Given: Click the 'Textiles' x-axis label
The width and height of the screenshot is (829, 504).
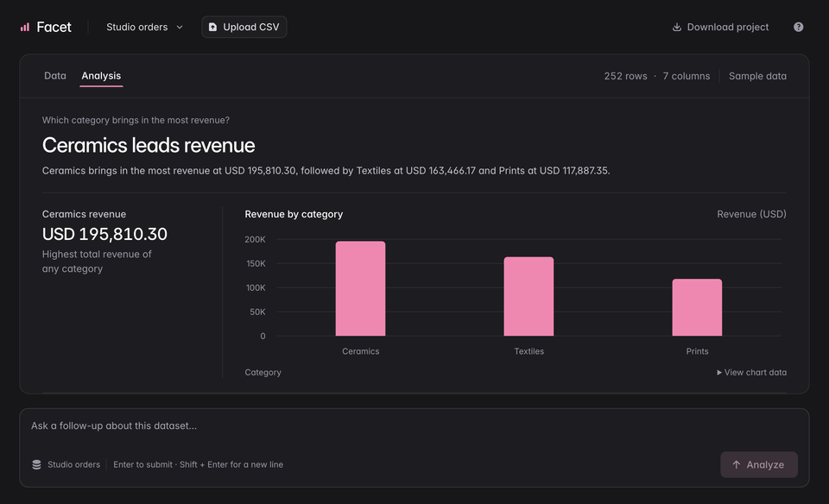Looking at the screenshot, I should [528, 351].
